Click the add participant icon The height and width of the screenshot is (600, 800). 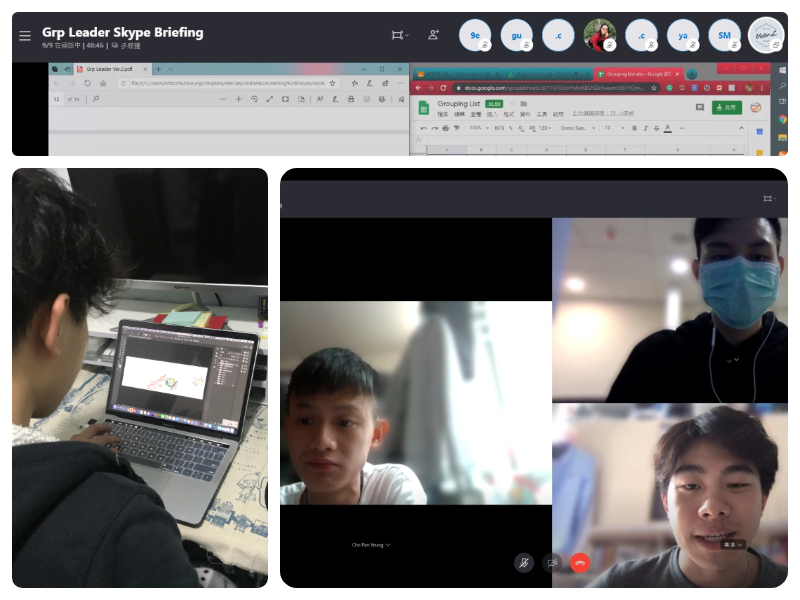433,35
